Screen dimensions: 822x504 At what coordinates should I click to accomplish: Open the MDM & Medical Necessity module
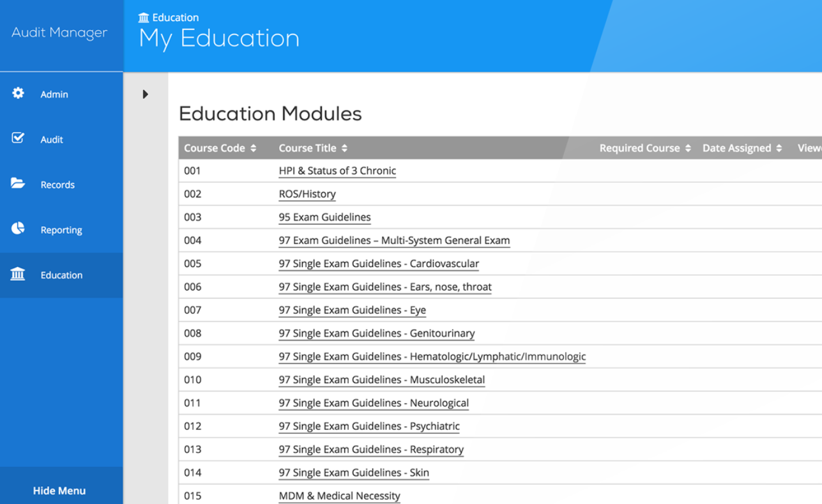(x=339, y=496)
